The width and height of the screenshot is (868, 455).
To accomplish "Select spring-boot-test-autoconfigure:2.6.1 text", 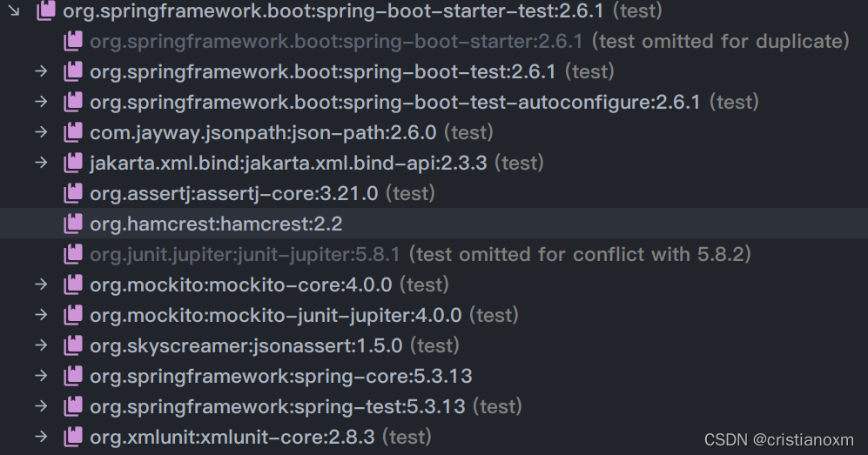I will click(x=394, y=102).
